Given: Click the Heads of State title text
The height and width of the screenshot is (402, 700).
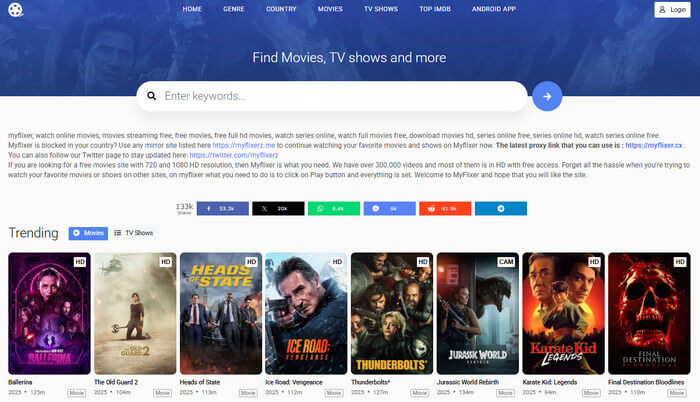Looking at the screenshot, I should coord(200,382).
